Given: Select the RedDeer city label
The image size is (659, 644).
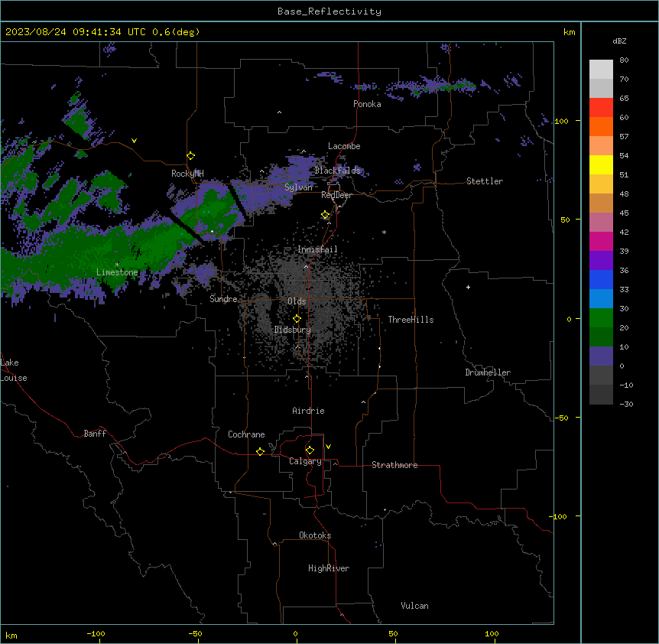Looking at the screenshot, I should click(x=336, y=195).
